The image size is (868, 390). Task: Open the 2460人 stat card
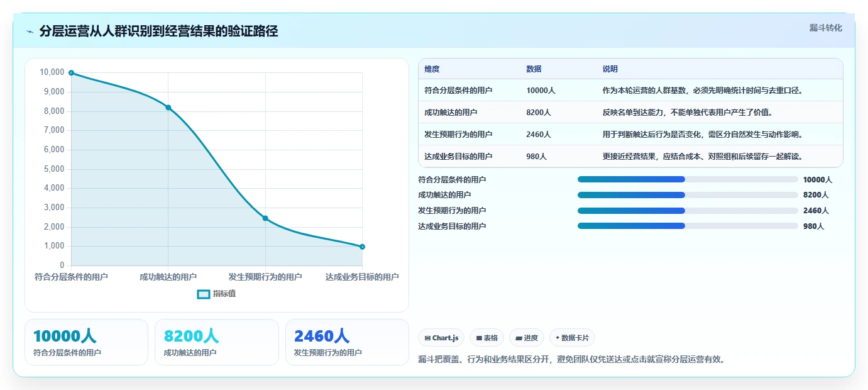tap(347, 342)
